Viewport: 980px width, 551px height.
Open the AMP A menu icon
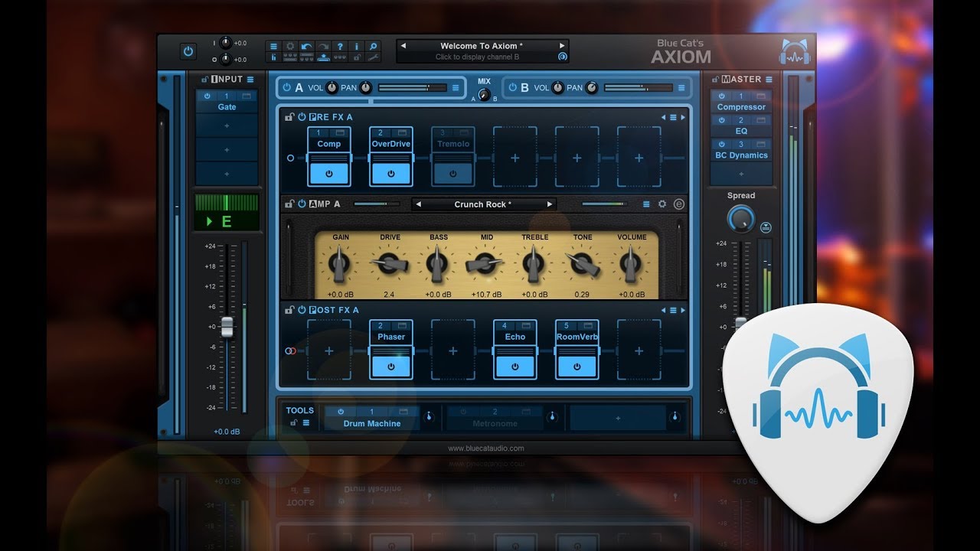pyautogui.click(x=645, y=204)
